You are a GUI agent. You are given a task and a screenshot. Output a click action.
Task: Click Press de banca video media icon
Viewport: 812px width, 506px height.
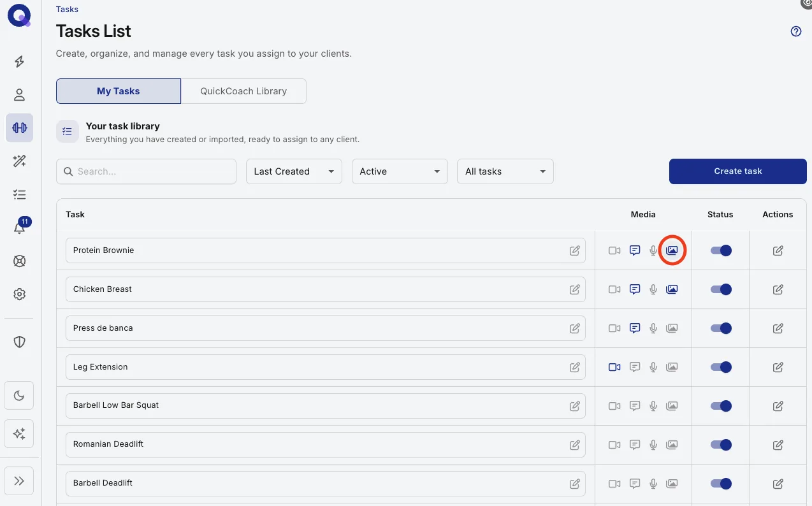614,328
